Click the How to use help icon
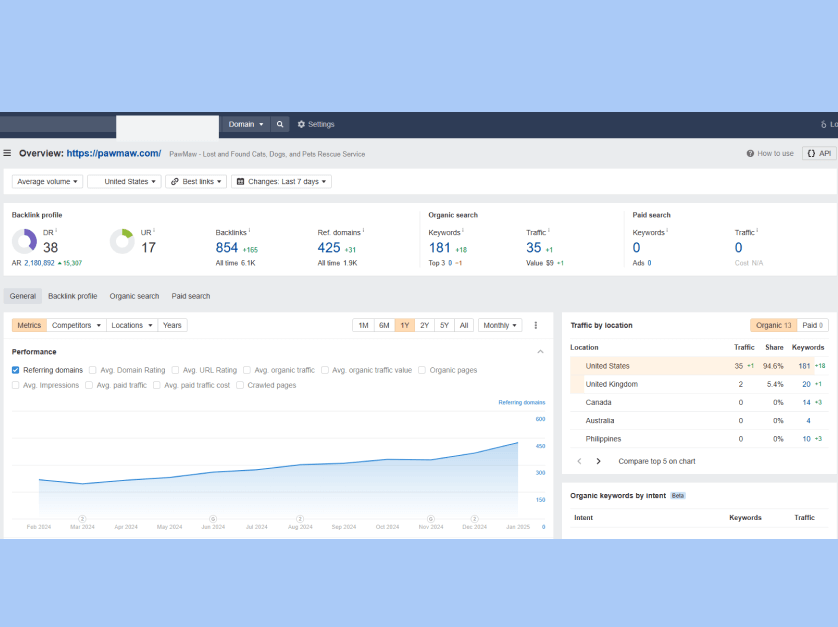 pyautogui.click(x=751, y=153)
